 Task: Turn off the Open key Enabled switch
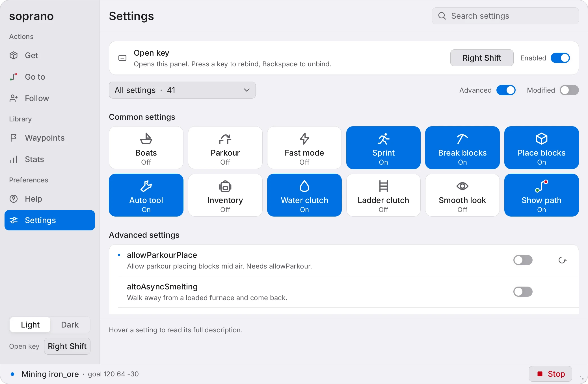pos(560,58)
